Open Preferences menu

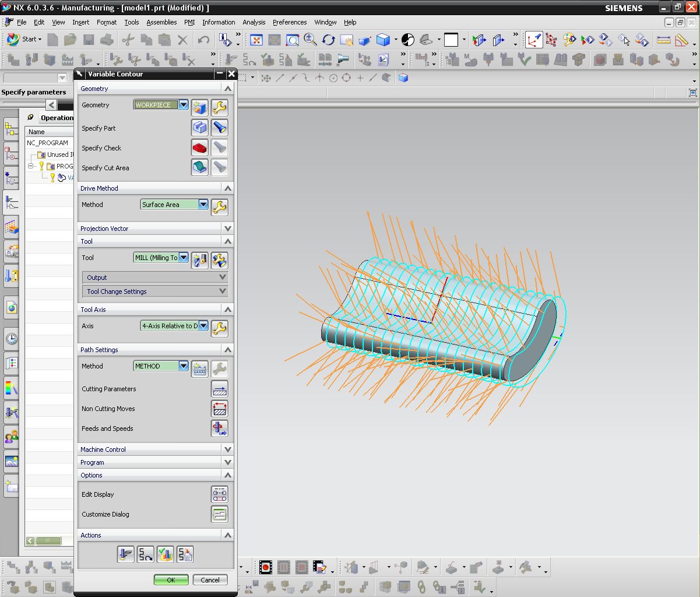coord(290,22)
